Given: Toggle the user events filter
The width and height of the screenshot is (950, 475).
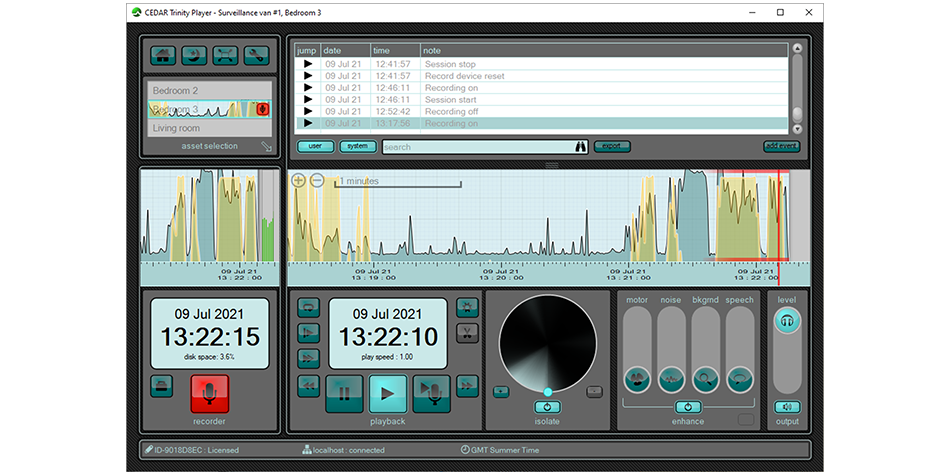Looking at the screenshot, I should 315,146.
